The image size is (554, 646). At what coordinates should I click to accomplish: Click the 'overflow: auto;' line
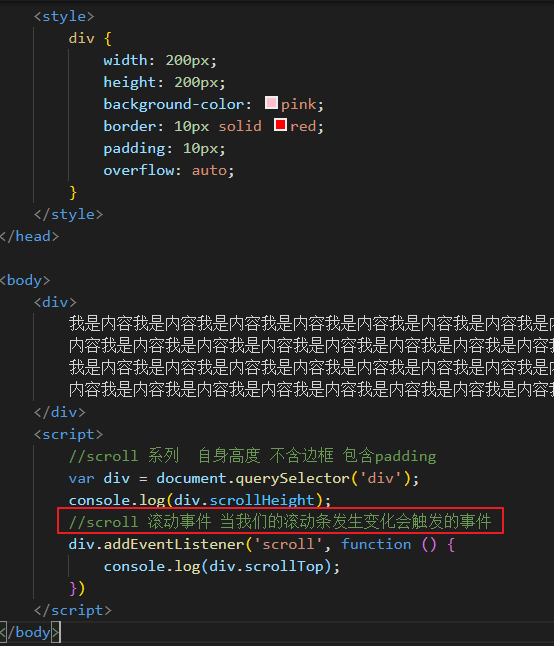169,170
